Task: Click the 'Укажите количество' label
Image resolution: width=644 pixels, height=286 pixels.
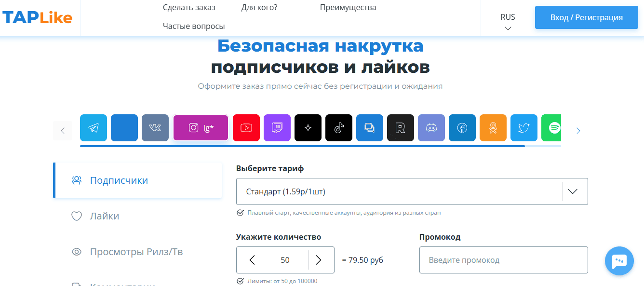Action: coord(279,237)
